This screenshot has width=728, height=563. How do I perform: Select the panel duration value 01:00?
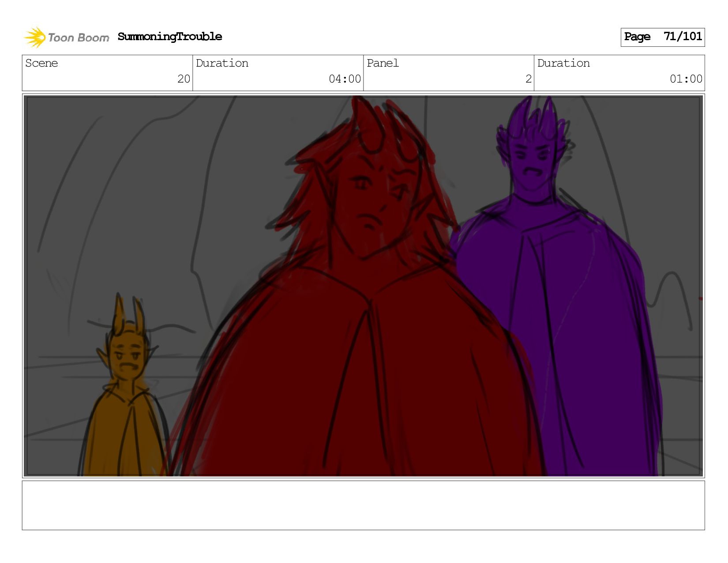(686, 79)
